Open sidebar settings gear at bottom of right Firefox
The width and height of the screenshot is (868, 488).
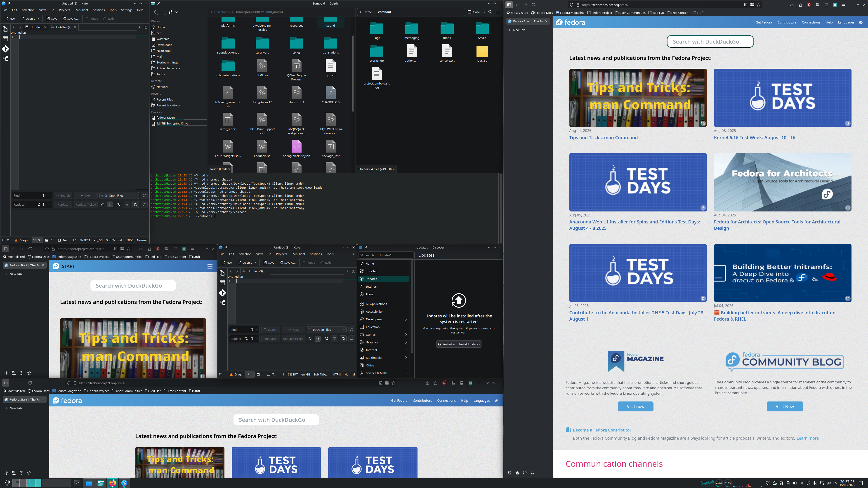(x=509, y=472)
